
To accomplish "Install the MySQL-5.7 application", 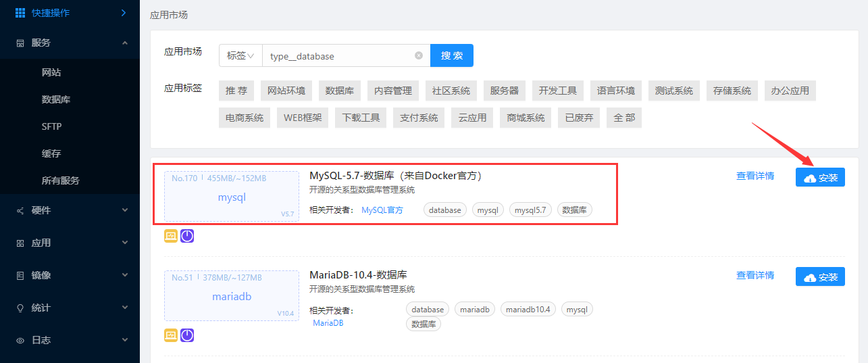I will pos(820,178).
